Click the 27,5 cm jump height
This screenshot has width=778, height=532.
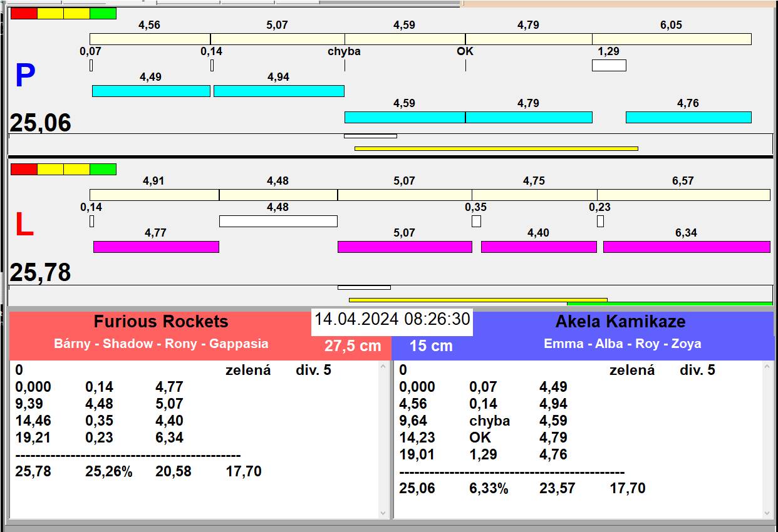click(353, 345)
